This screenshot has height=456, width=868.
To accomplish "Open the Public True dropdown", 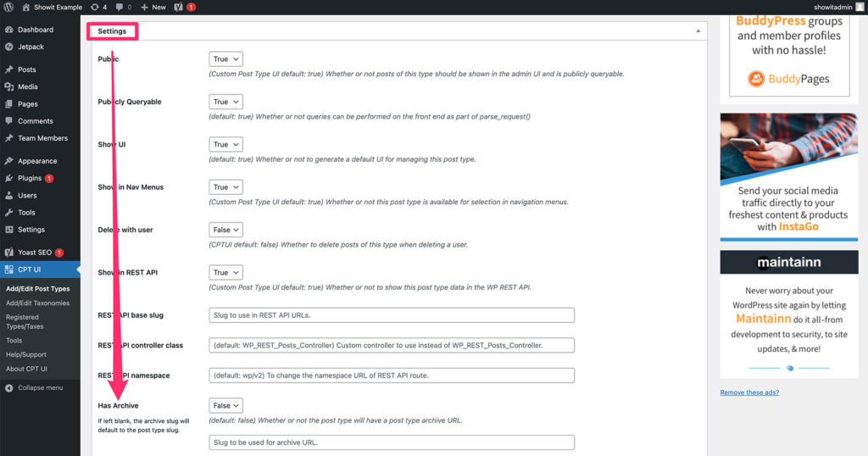I will point(225,59).
